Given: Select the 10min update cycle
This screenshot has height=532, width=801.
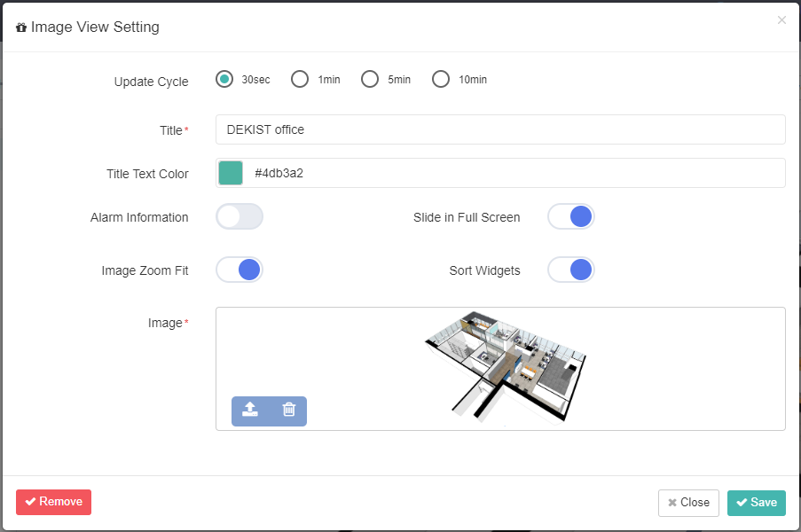Looking at the screenshot, I should tap(441, 79).
